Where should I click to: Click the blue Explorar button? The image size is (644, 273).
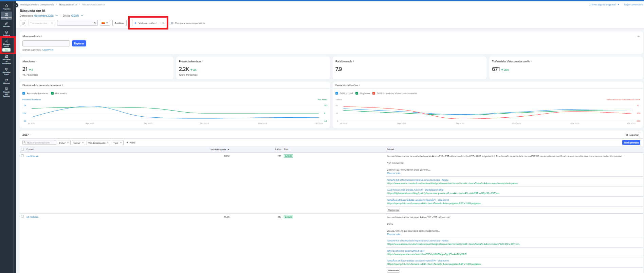tap(79, 43)
